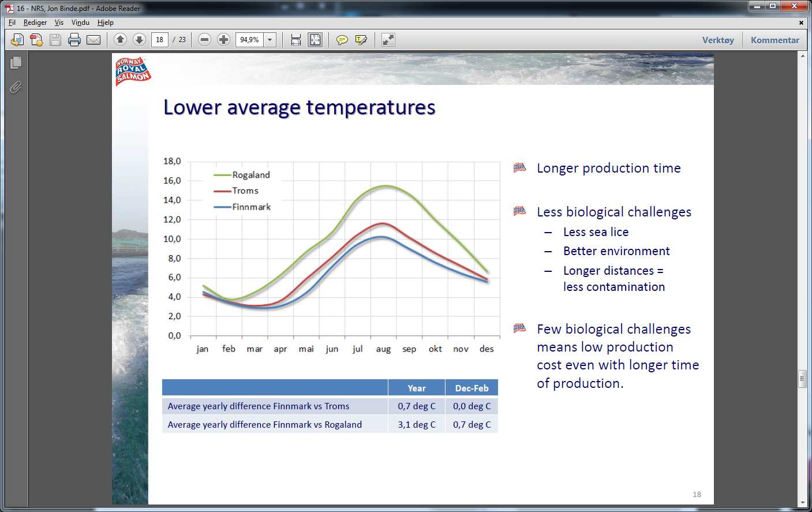Viewport: 812px width, 512px height.
Task: Click the Norway Royal Salmon logo
Action: (x=133, y=71)
